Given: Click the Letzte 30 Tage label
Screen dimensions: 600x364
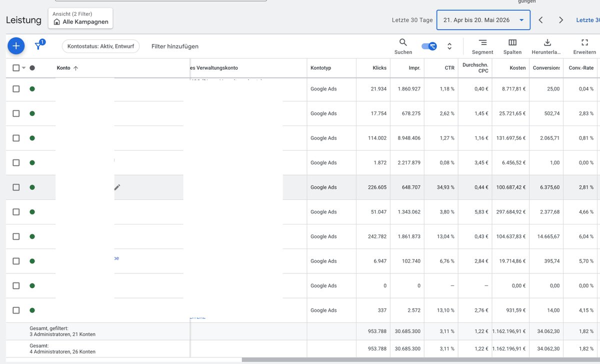Looking at the screenshot, I should click(412, 20).
